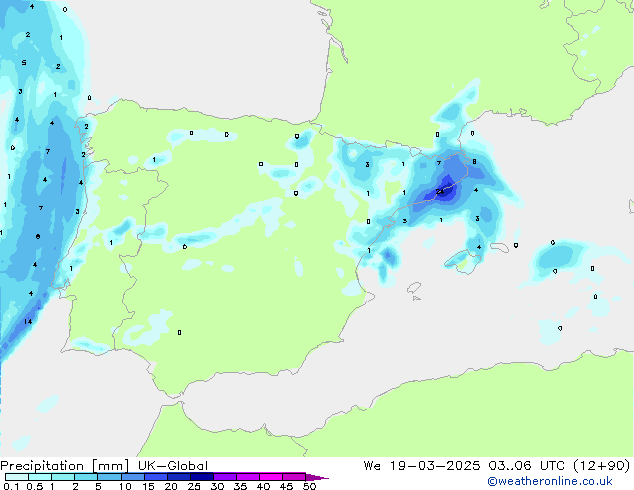Click the above-50 arrow tip of legend
The width and height of the screenshot is (634, 490).
pos(317,477)
